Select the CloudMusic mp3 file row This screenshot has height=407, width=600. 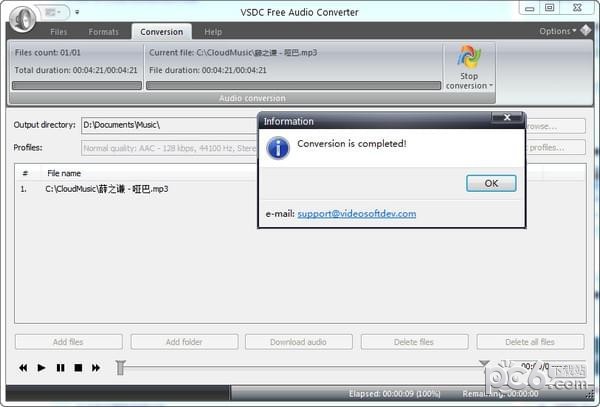pyautogui.click(x=136, y=189)
